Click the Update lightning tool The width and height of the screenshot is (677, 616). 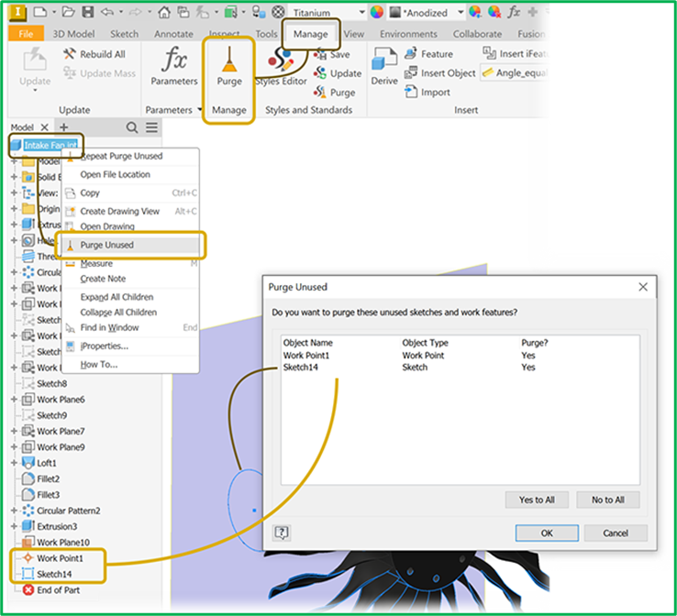click(35, 68)
